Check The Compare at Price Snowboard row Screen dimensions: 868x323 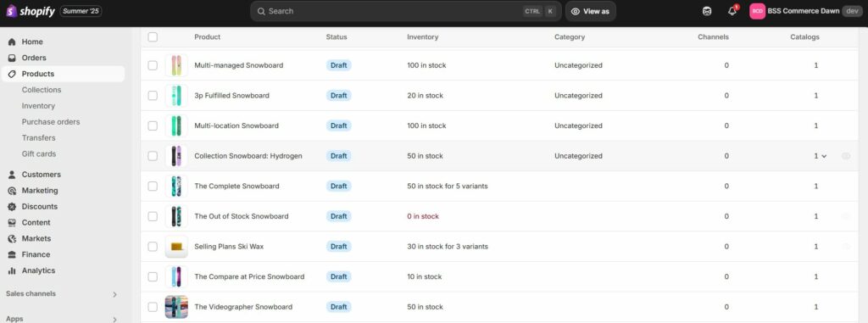click(x=153, y=277)
